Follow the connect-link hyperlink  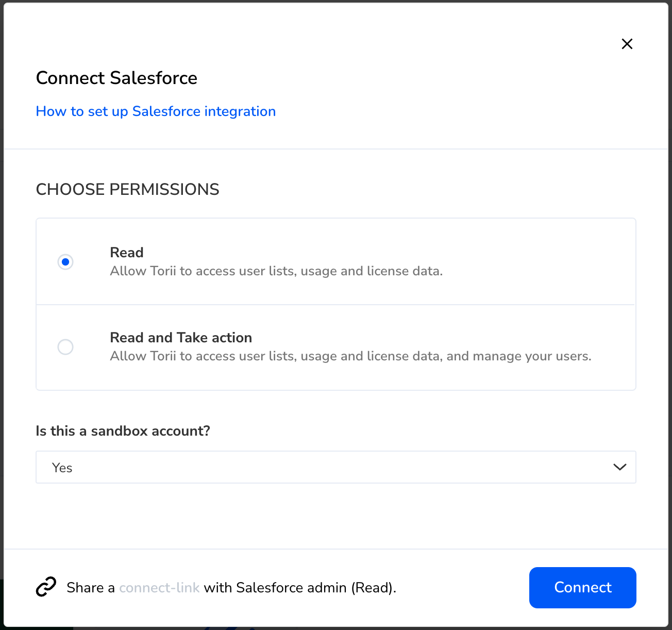(159, 588)
